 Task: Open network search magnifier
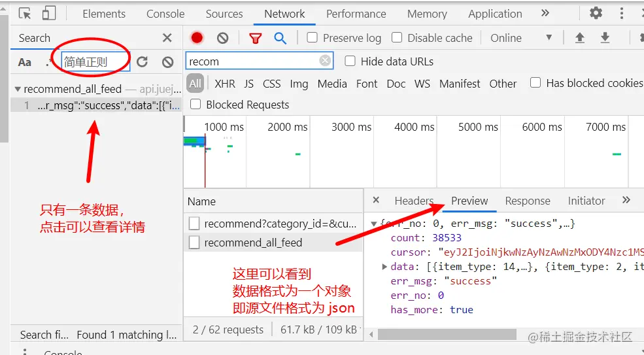(x=280, y=38)
